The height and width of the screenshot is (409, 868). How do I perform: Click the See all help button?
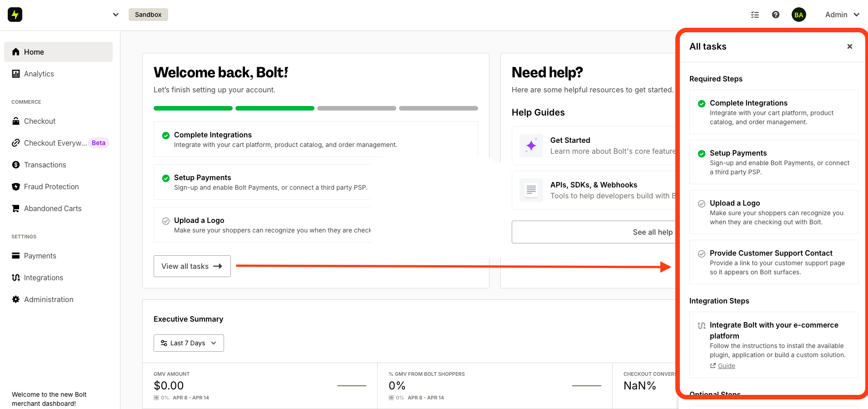[594, 232]
